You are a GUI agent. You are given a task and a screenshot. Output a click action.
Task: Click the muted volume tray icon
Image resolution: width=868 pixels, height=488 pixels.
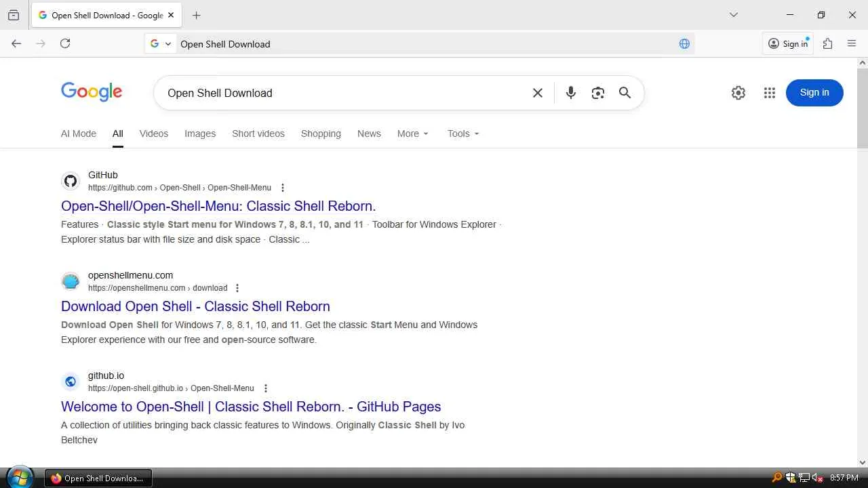click(817, 478)
